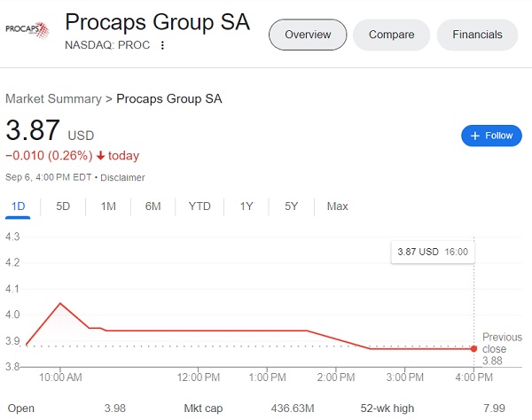
Task: Click the Procaps company logo
Action: 27,30
